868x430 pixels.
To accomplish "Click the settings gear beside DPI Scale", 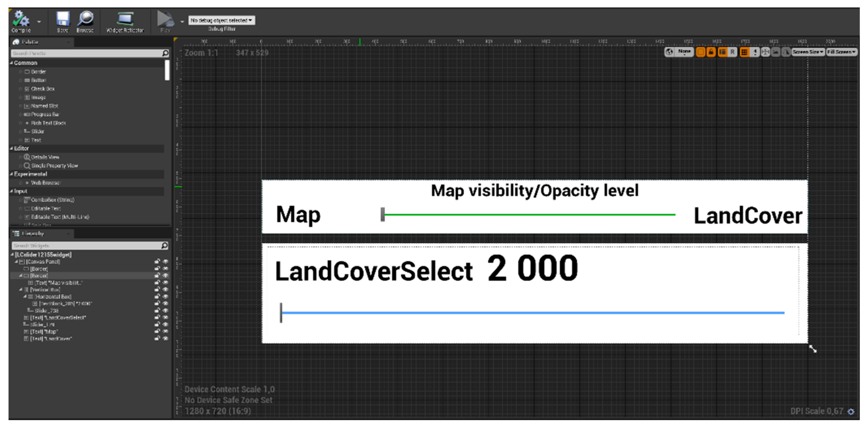I will [851, 411].
